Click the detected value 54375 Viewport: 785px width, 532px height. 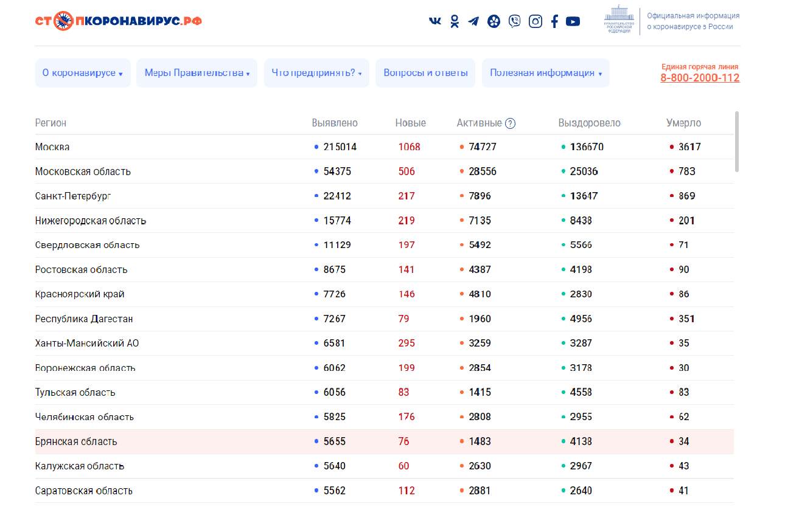click(337, 171)
